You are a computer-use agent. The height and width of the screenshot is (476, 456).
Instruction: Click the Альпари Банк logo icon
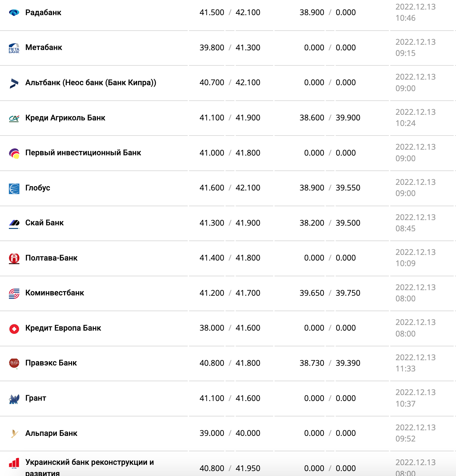point(14,434)
